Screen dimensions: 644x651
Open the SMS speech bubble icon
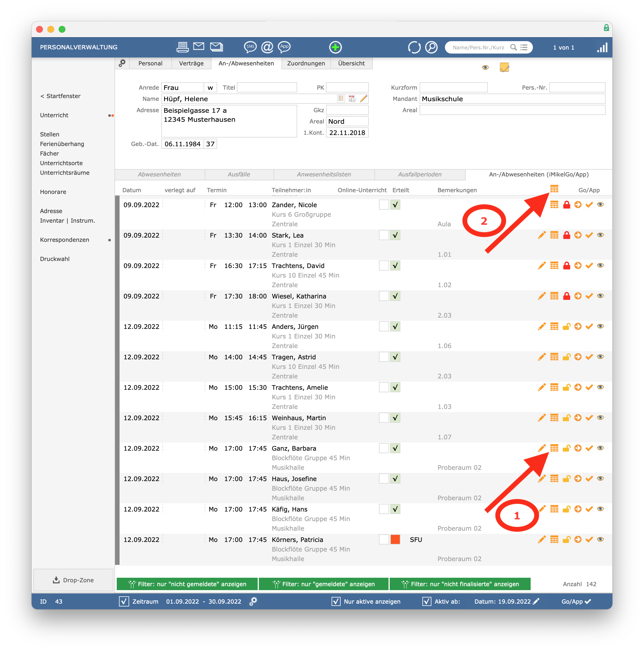click(250, 47)
